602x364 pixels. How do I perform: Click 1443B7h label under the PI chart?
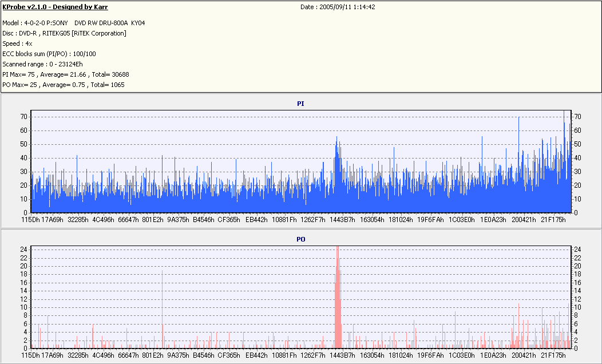pos(342,220)
